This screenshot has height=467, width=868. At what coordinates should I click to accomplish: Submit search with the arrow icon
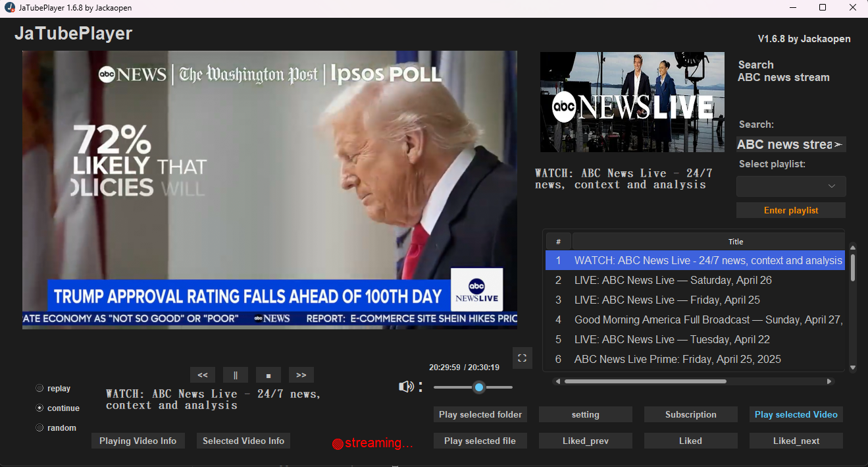tap(838, 144)
